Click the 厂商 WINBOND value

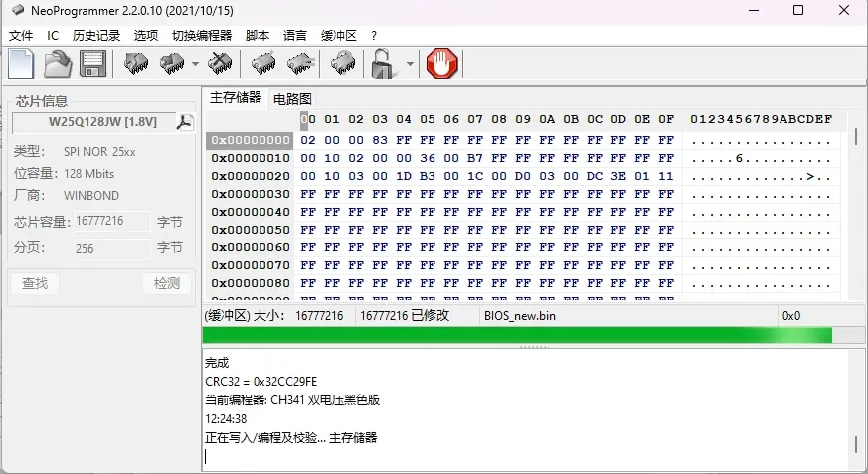pos(91,196)
